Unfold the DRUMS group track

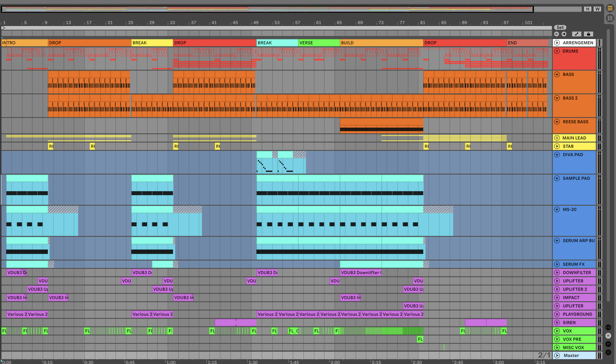coord(557,51)
